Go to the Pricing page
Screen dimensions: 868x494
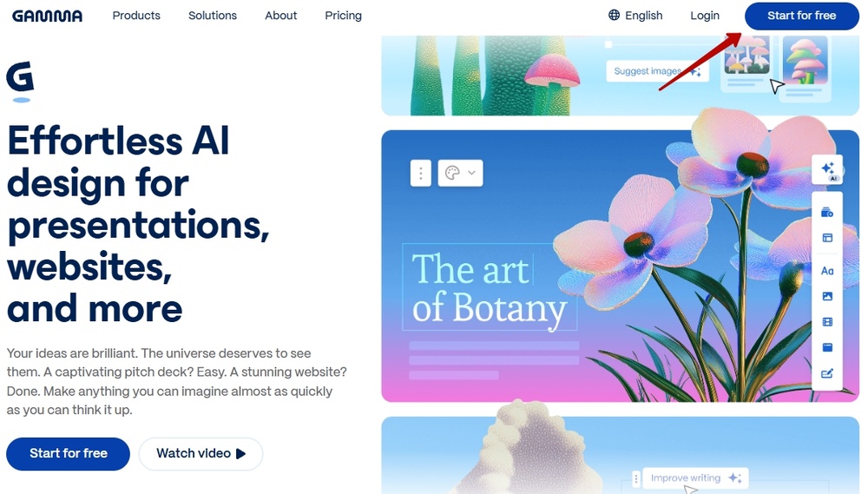pos(343,16)
